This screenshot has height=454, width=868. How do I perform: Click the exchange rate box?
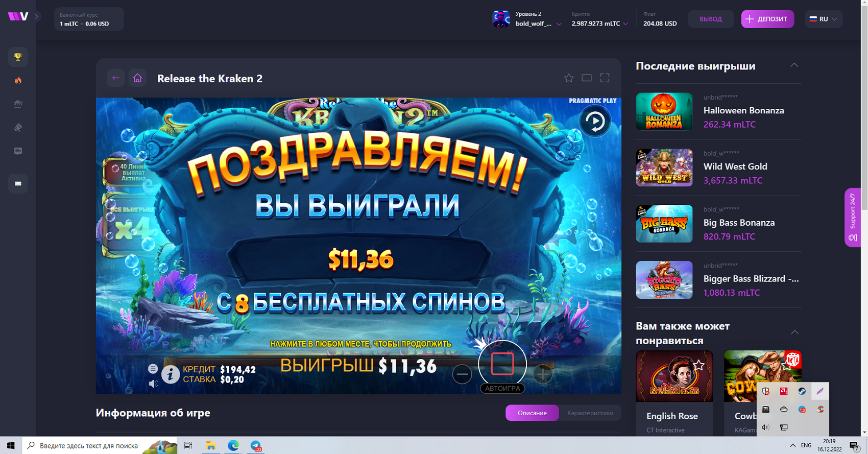click(89, 19)
